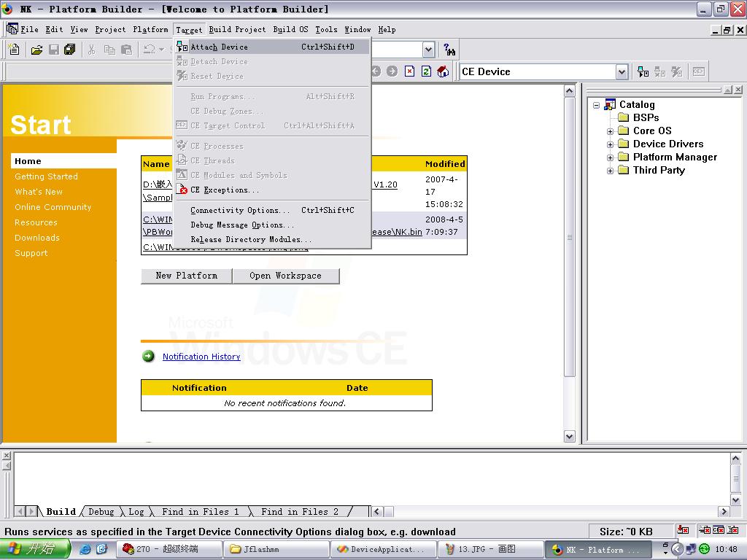Viewport: 747px width, 560px height.
Task: Switch to Jflashmm taskbar window
Action: (276, 549)
